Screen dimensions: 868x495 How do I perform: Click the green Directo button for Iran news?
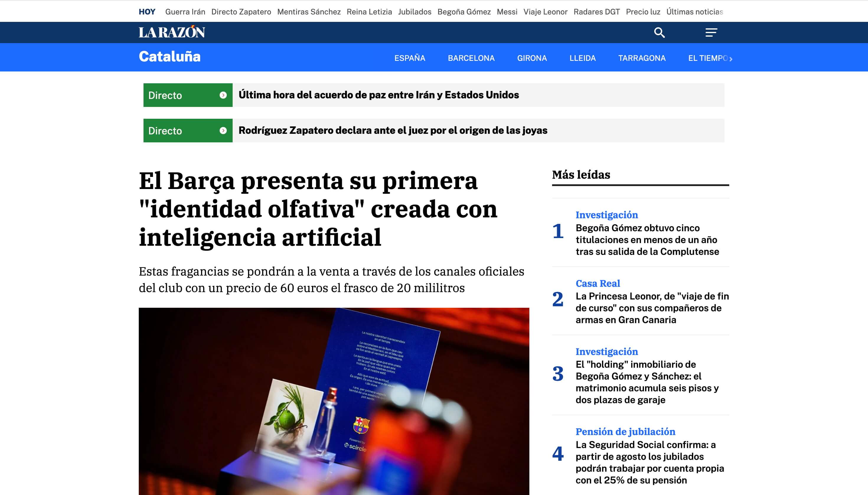point(188,95)
